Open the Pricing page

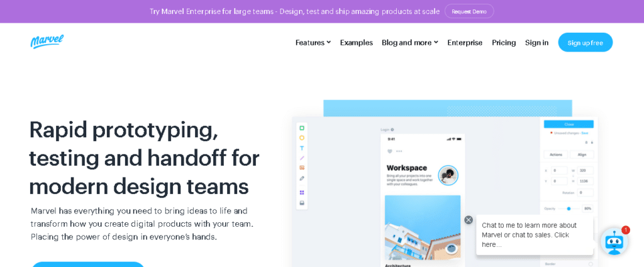coord(504,42)
